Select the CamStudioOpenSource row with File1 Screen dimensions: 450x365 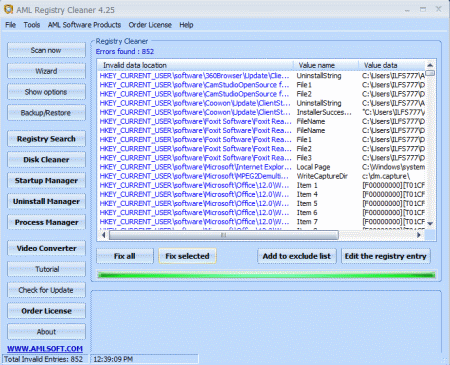(262, 85)
